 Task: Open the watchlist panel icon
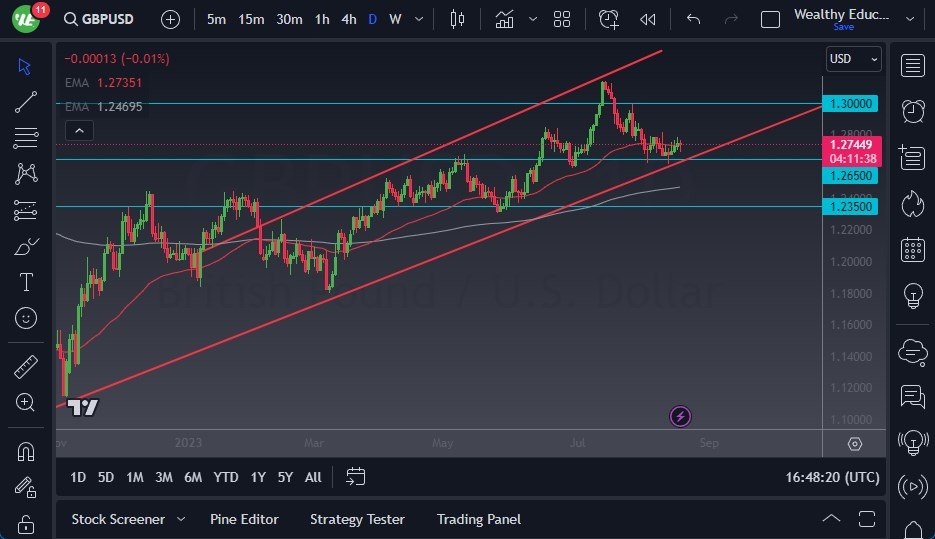(x=912, y=66)
